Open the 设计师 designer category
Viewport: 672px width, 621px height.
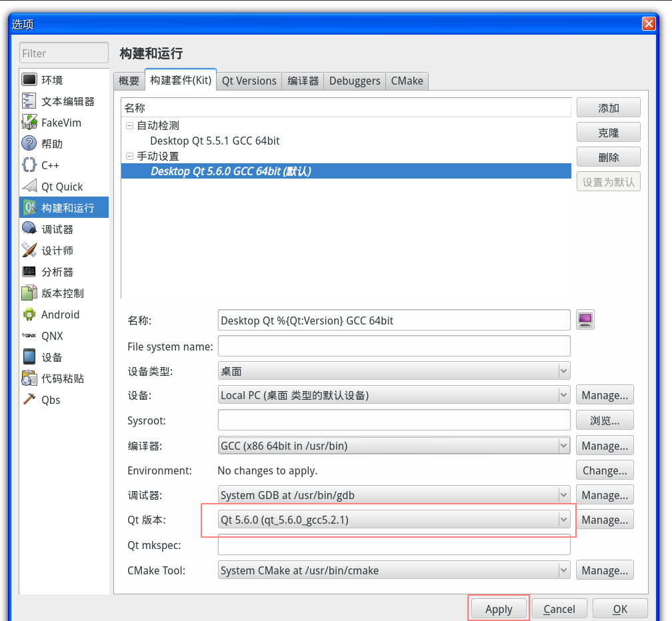pos(64,251)
